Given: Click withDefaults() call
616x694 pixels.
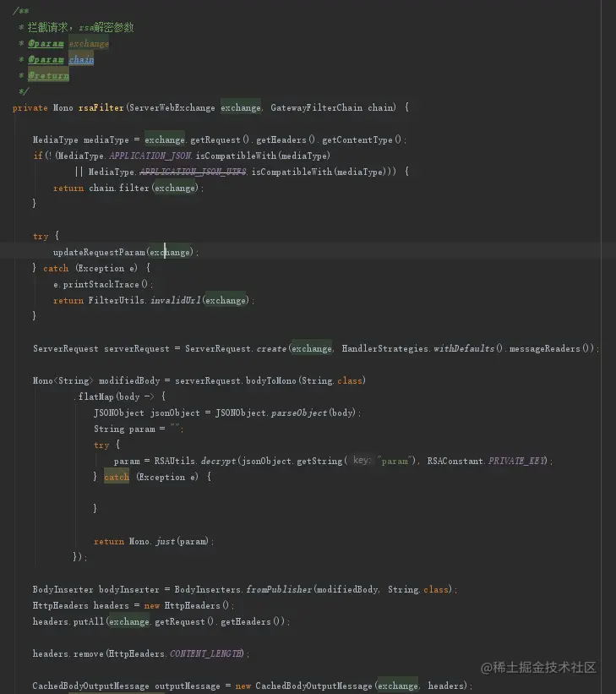Looking at the screenshot, I should 468,349.
